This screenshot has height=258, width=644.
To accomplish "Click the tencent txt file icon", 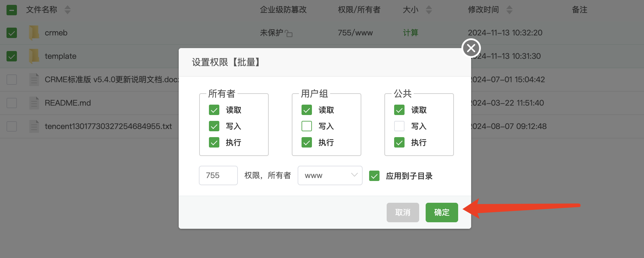I will pyautogui.click(x=34, y=126).
